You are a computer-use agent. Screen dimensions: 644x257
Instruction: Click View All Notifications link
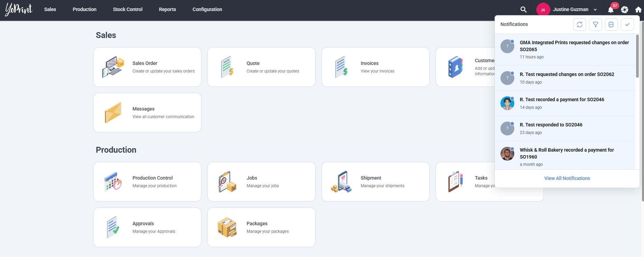coord(567,178)
